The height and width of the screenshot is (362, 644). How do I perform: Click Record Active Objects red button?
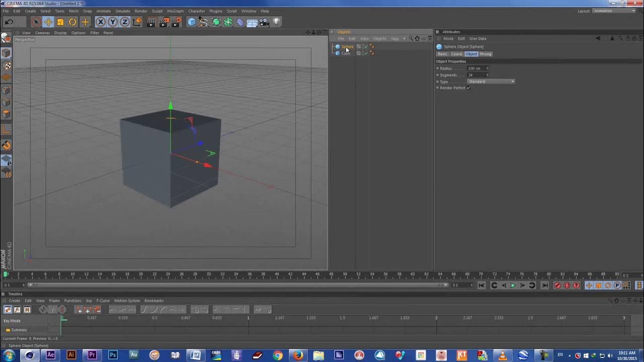(557, 286)
